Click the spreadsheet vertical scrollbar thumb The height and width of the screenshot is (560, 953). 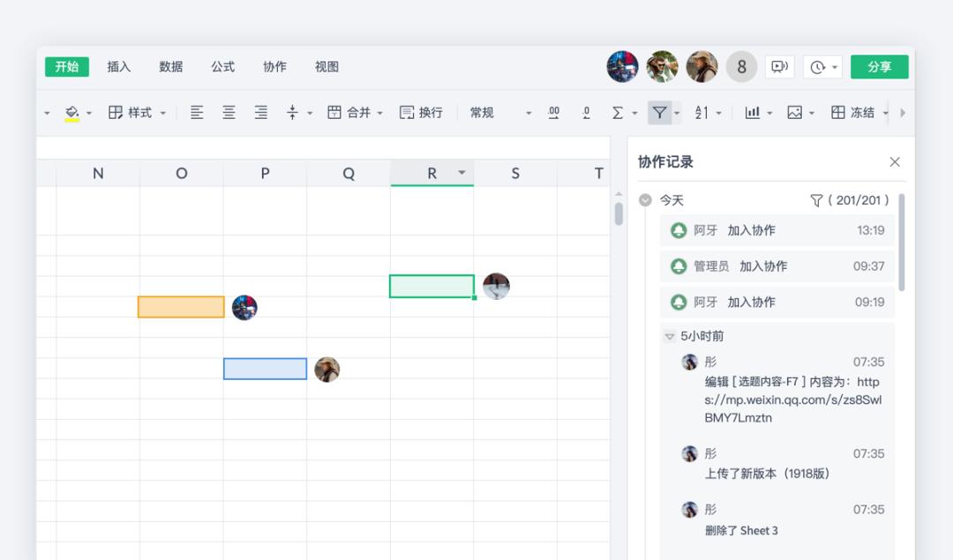click(619, 213)
